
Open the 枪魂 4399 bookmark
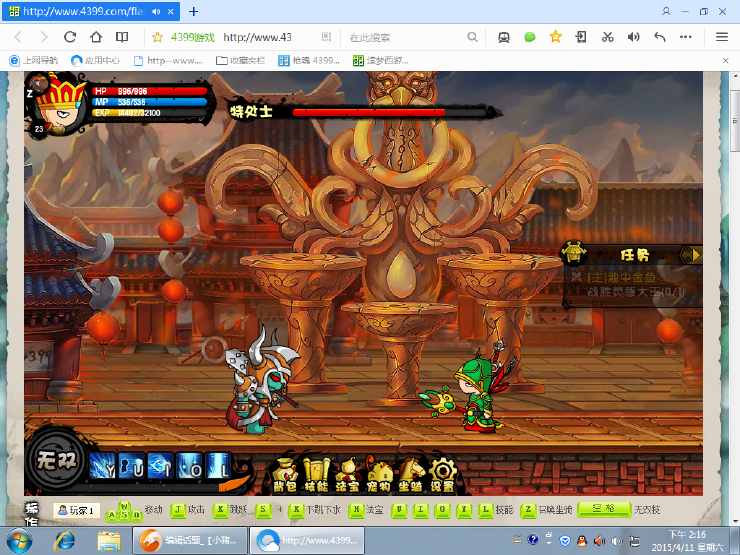coord(309,60)
